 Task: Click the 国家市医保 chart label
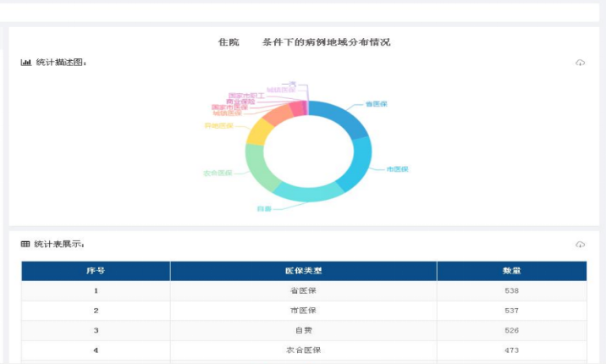229,107
